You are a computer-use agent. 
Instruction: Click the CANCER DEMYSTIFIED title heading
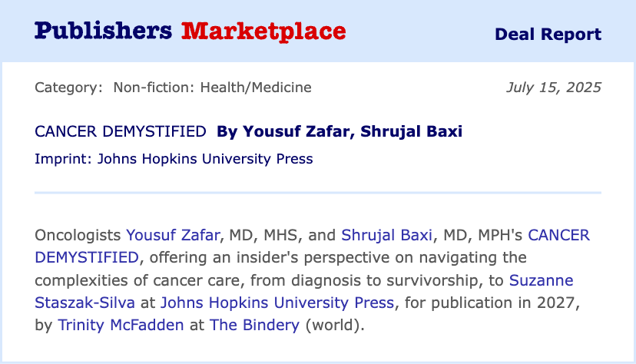(121, 132)
